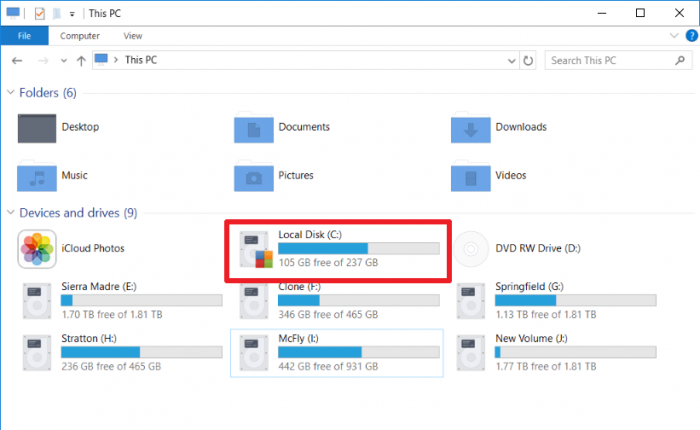Screen dimensions: 700x430
Task: Click the Springfield (G:) usage bar
Action: click(575, 301)
